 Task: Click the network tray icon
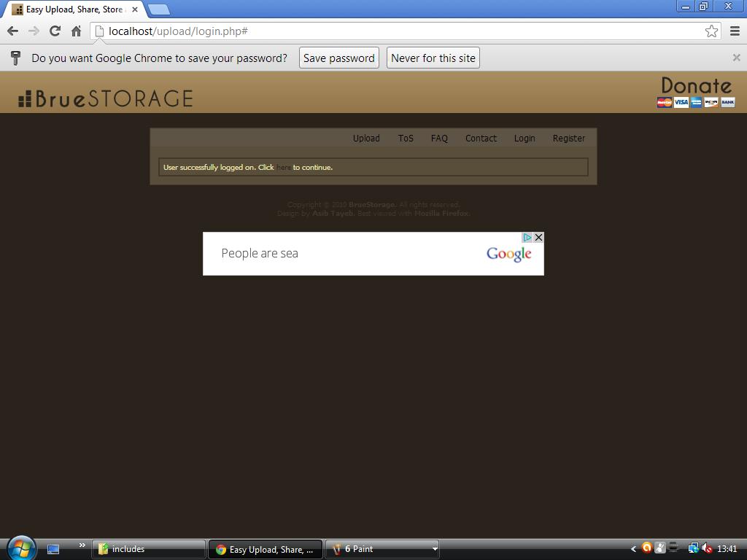point(693,548)
